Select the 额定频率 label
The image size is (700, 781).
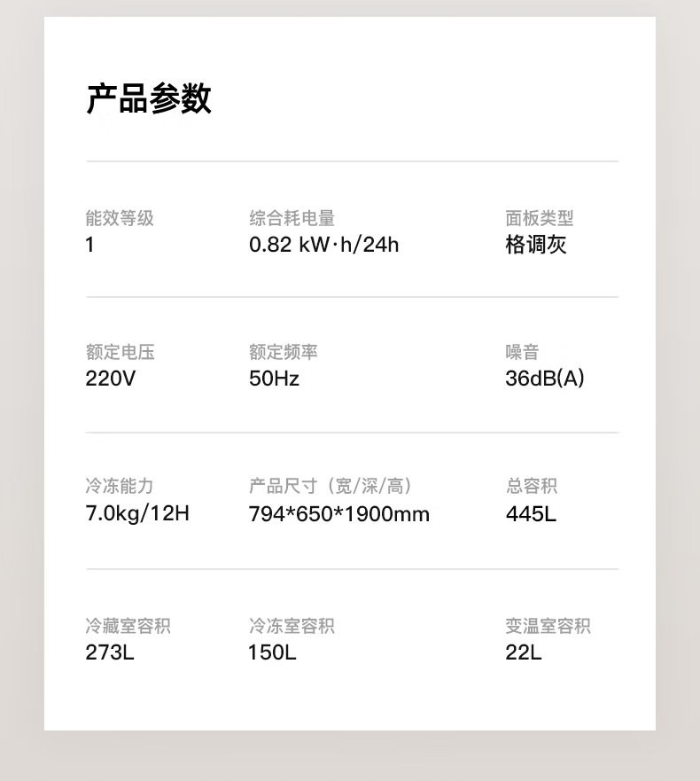tap(284, 352)
